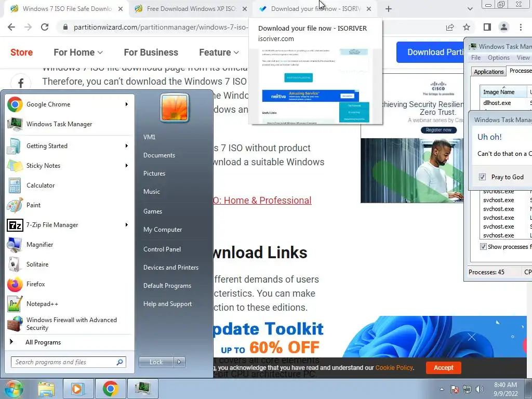Switch to Free Download Windows XP ISO tab
Screen dimensions: 532x399
tap(191, 9)
